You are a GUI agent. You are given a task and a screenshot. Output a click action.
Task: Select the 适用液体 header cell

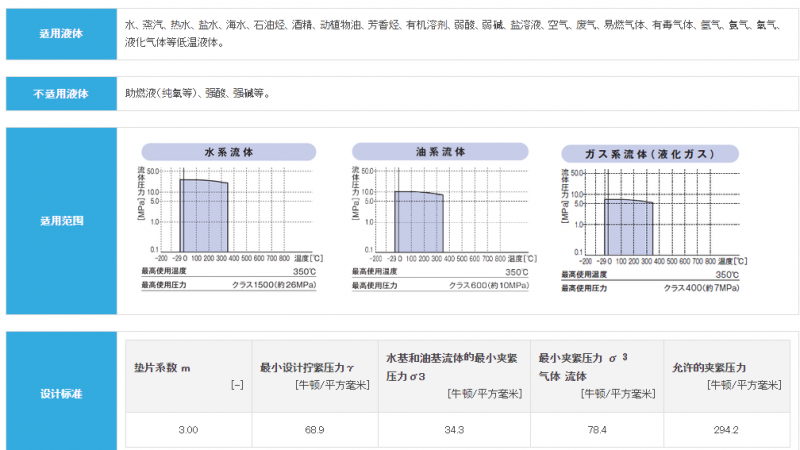[61, 32]
